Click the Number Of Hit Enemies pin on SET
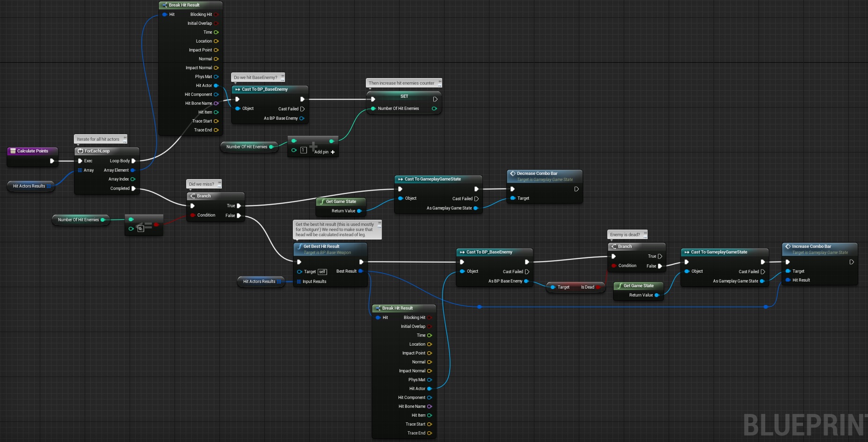 click(x=373, y=109)
